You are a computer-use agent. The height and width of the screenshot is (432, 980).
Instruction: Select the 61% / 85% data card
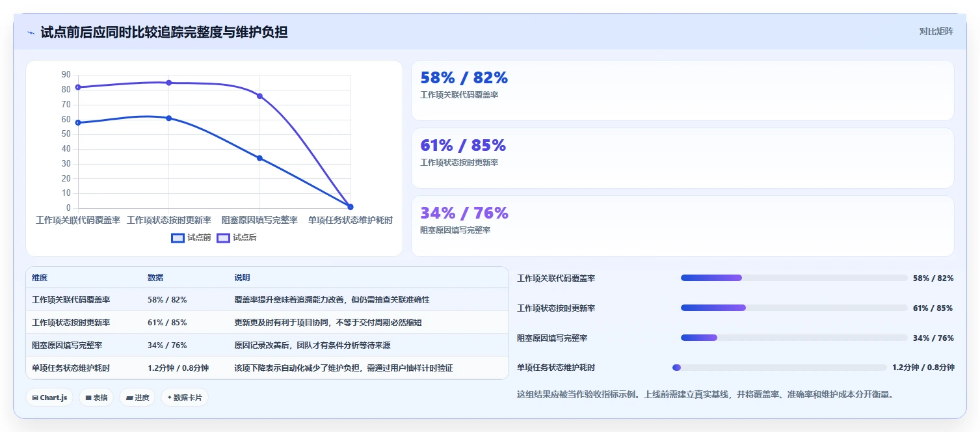(683, 158)
